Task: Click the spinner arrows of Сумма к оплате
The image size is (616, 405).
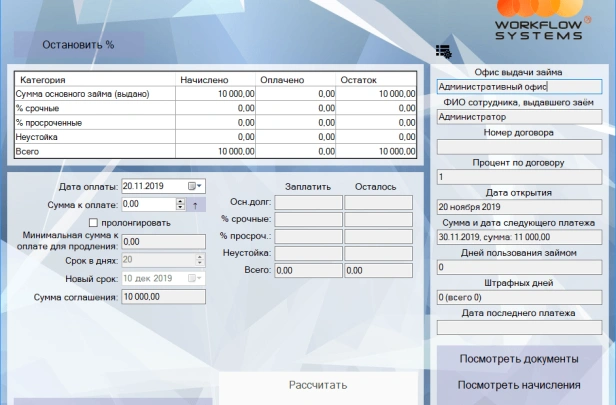Action: pos(180,204)
